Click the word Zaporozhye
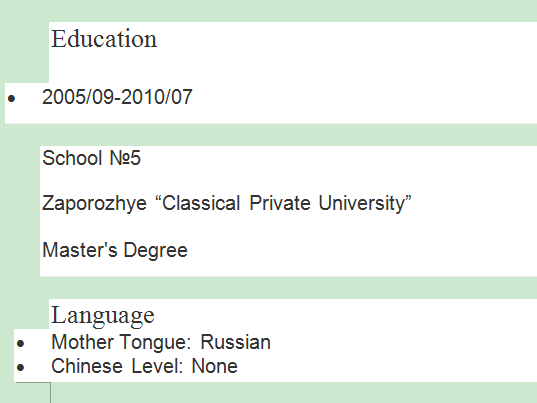 click(x=94, y=204)
